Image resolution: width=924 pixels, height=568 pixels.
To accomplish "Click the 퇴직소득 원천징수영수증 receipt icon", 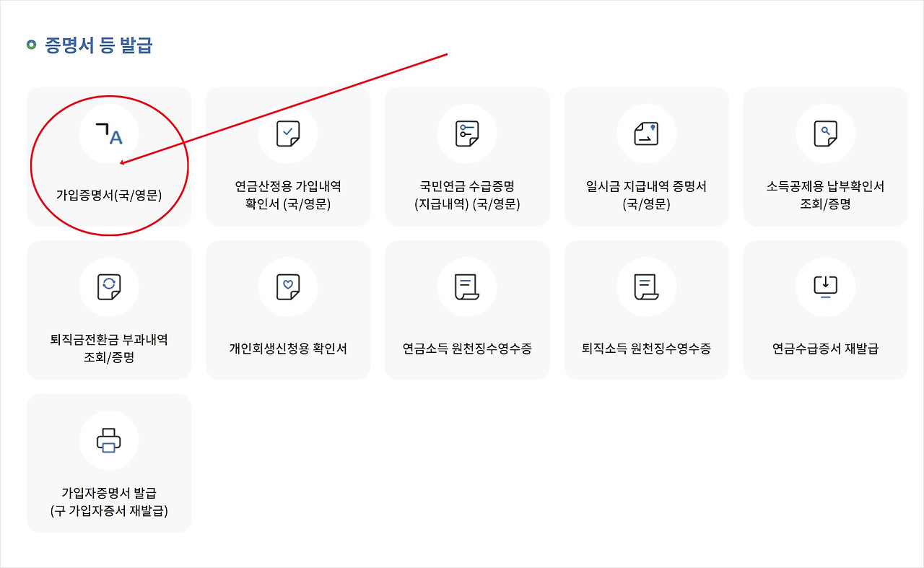I will pyautogui.click(x=646, y=287).
